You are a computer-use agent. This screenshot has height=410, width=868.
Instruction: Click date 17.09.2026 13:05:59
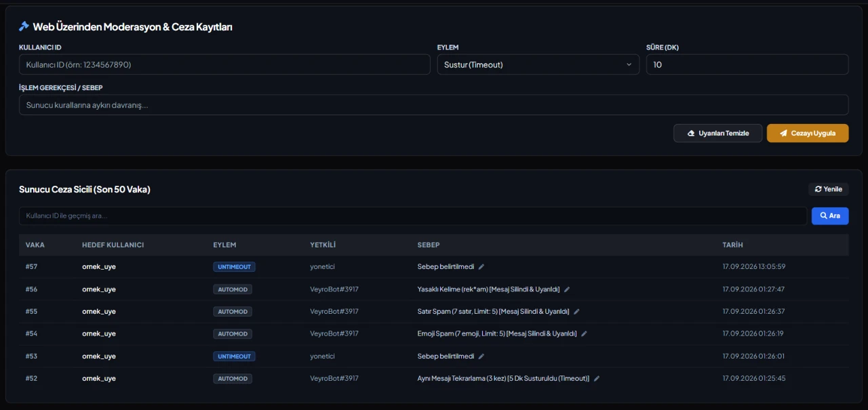tap(753, 267)
